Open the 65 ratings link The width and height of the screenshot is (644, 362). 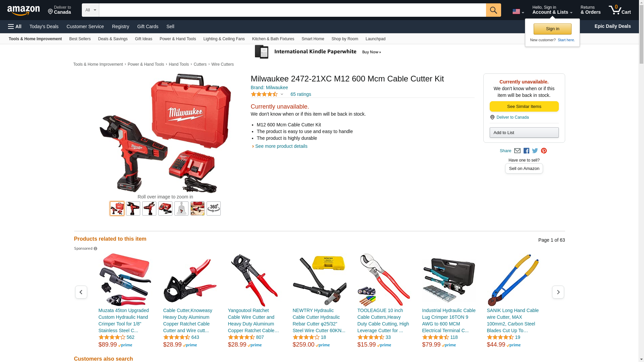tap(301, 94)
